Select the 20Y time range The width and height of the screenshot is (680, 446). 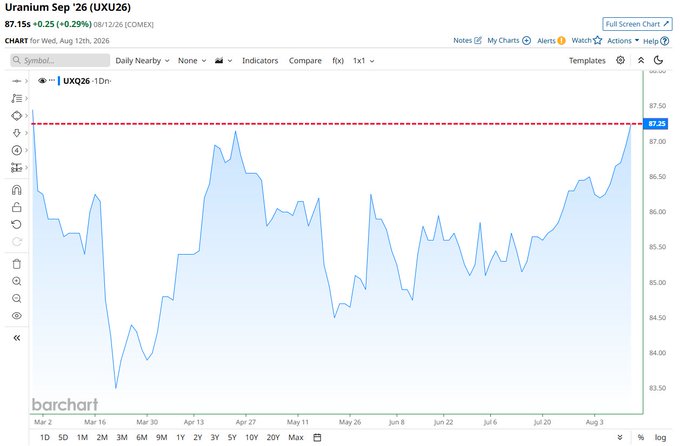coord(273,437)
